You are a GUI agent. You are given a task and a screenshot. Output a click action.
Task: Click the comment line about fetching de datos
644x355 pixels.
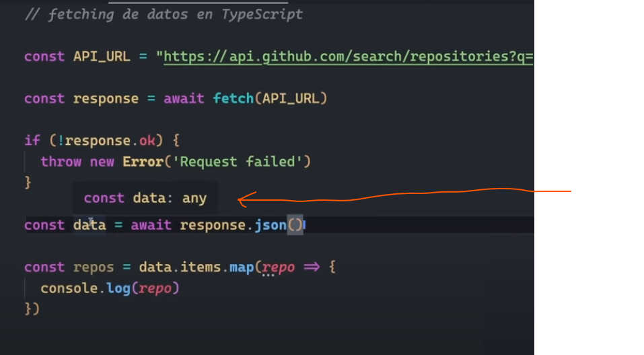164,14
